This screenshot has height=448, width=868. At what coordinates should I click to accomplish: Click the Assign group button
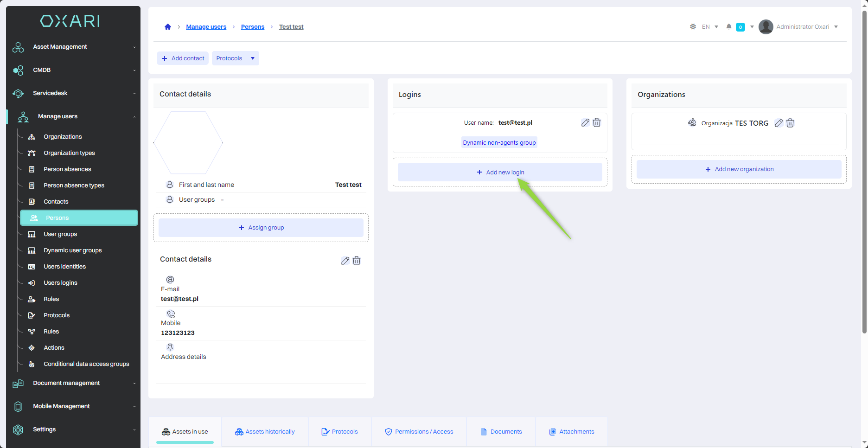[x=261, y=228]
